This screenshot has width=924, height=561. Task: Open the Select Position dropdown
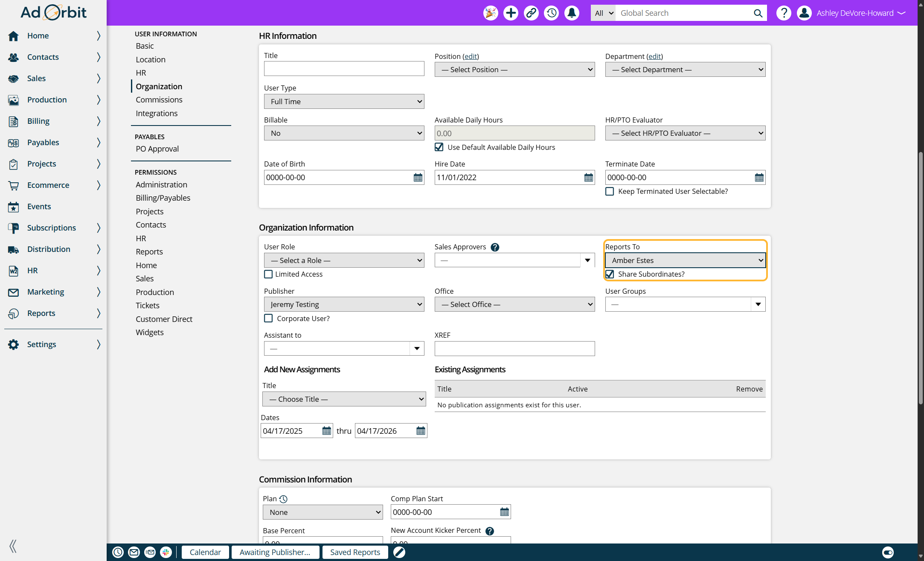point(514,70)
